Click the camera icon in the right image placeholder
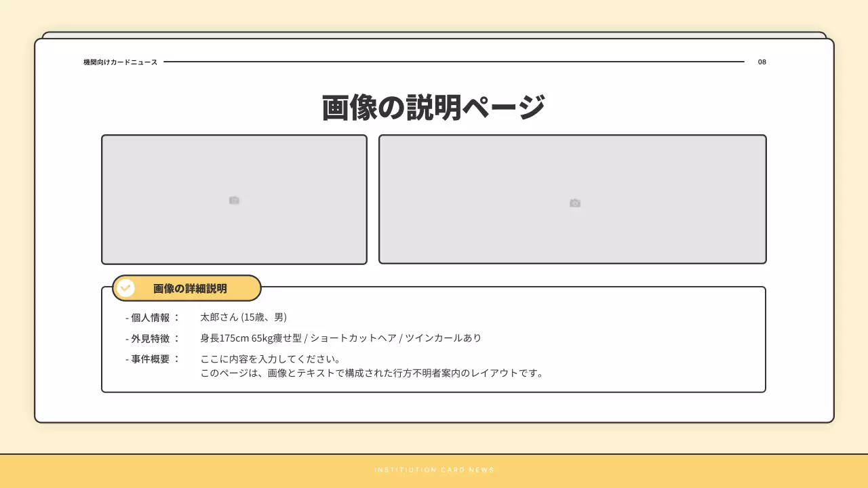 click(574, 202)
